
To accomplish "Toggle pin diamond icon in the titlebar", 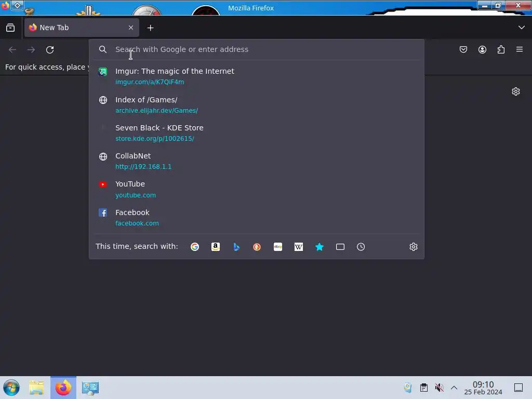I will click(x=18, y=5).
